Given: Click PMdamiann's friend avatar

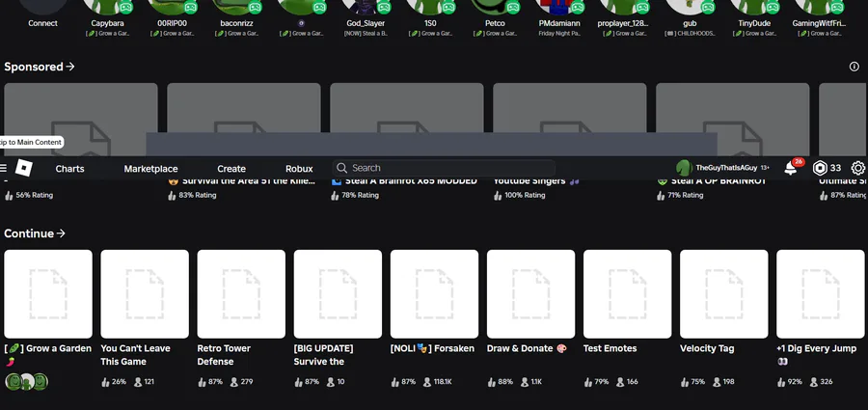Looking at the screenshot, I should 559,7.
